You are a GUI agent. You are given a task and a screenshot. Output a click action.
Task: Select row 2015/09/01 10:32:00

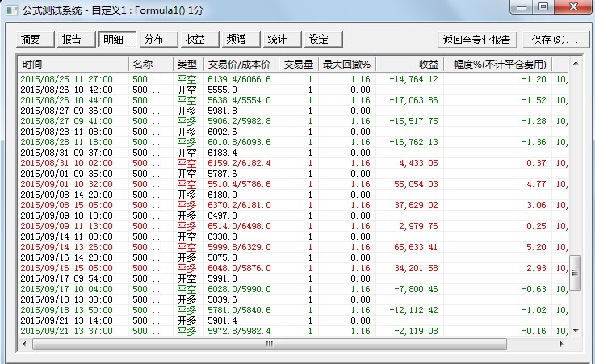click(x=293, y=184)
